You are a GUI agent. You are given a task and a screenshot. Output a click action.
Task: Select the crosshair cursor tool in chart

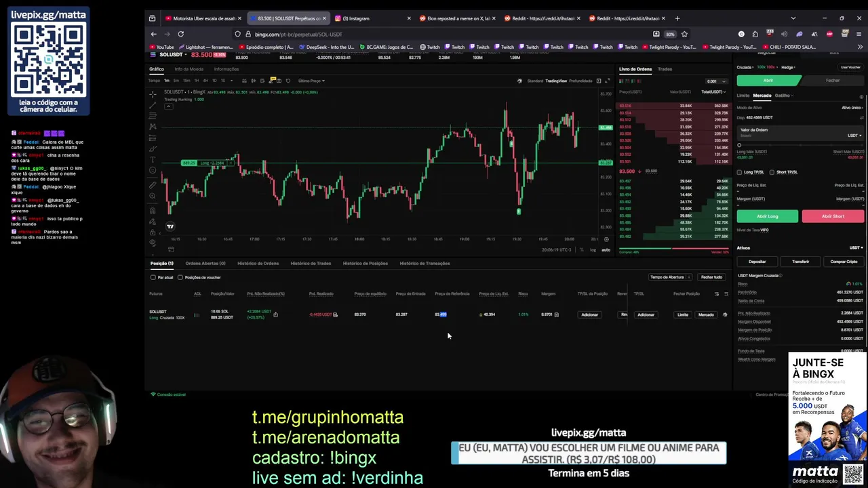click(153, 94)
